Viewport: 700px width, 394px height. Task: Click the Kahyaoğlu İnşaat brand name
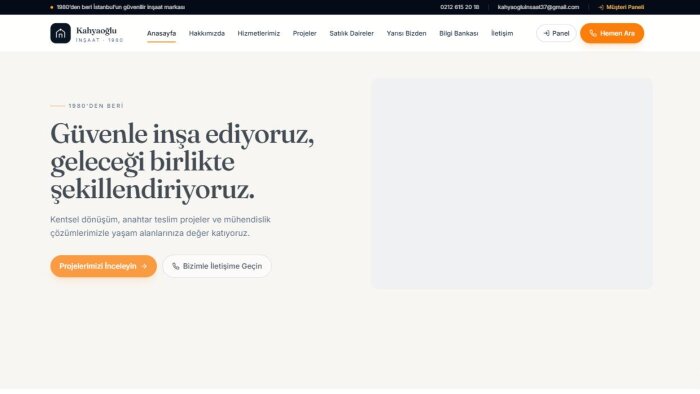pos(99,34)
